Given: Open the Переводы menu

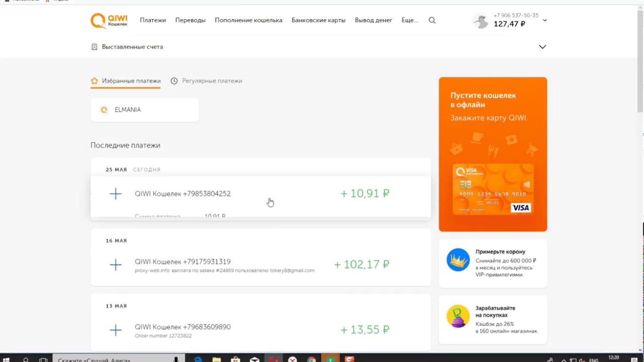Looking at the screenshot, I should click(x=190, y=20).
